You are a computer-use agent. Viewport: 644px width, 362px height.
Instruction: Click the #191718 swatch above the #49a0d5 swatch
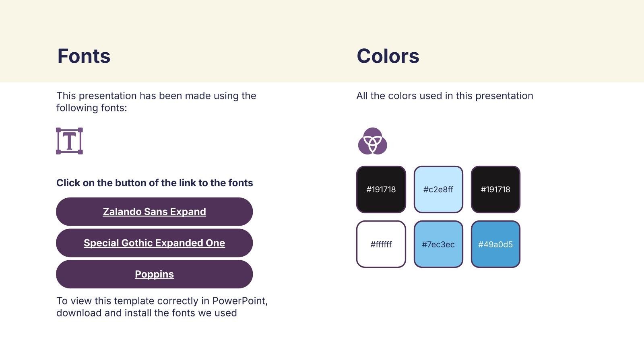pos(495,189)
